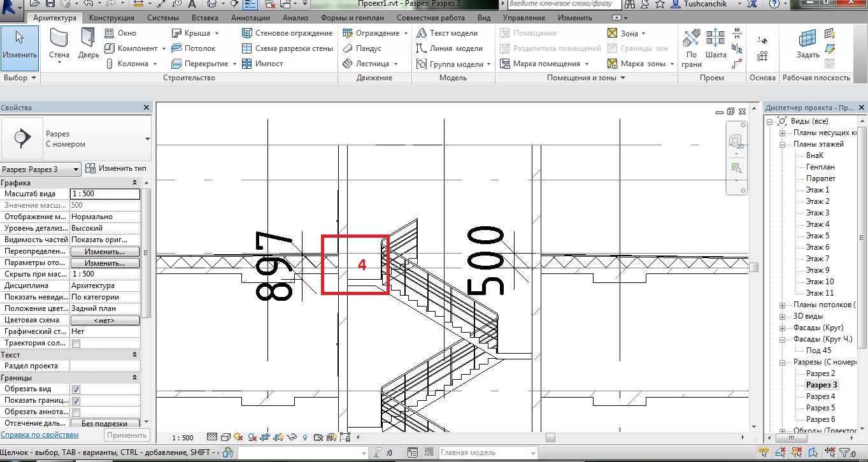Open the Аннотации ribbon tab

(251, 18)
